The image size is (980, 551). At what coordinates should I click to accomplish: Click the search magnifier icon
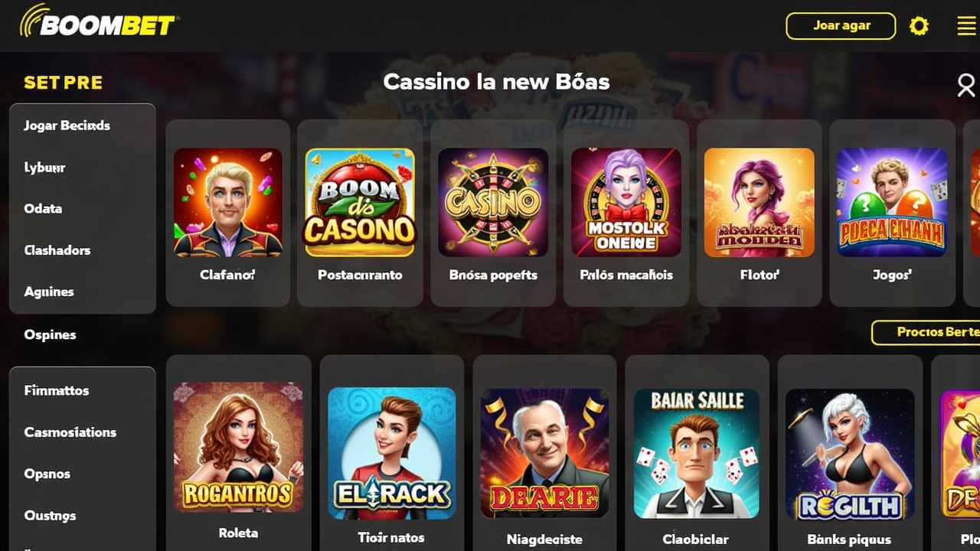966,85
